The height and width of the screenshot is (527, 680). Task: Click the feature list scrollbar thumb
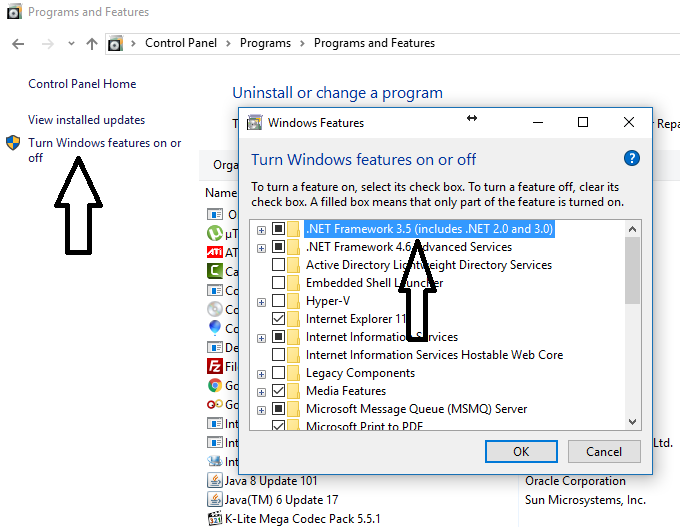click(632, 270)
